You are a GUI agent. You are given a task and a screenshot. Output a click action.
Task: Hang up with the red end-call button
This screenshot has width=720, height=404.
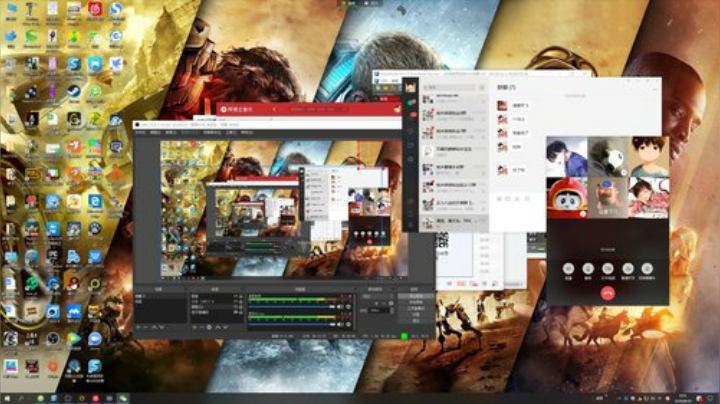click(x=608, y=293)
